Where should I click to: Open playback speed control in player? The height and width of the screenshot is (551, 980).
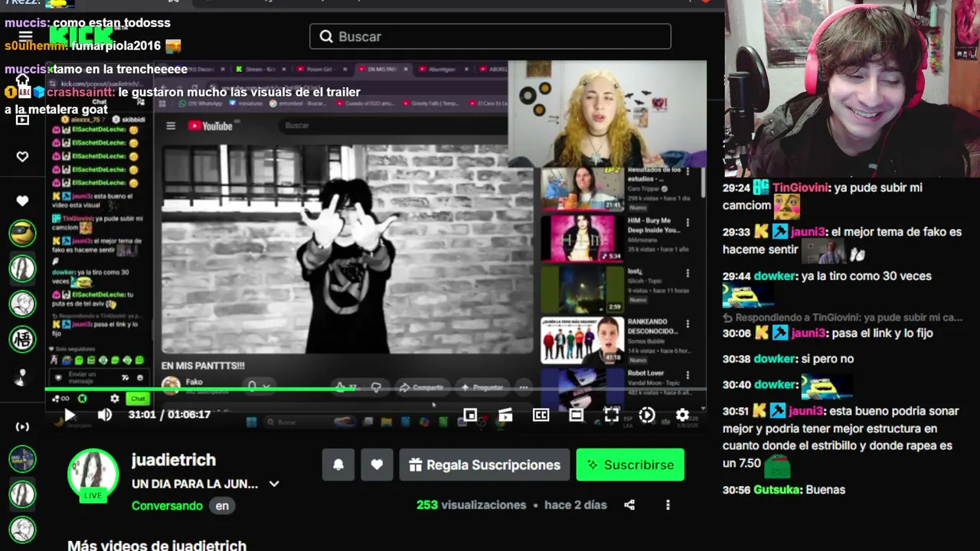(647, 415)
